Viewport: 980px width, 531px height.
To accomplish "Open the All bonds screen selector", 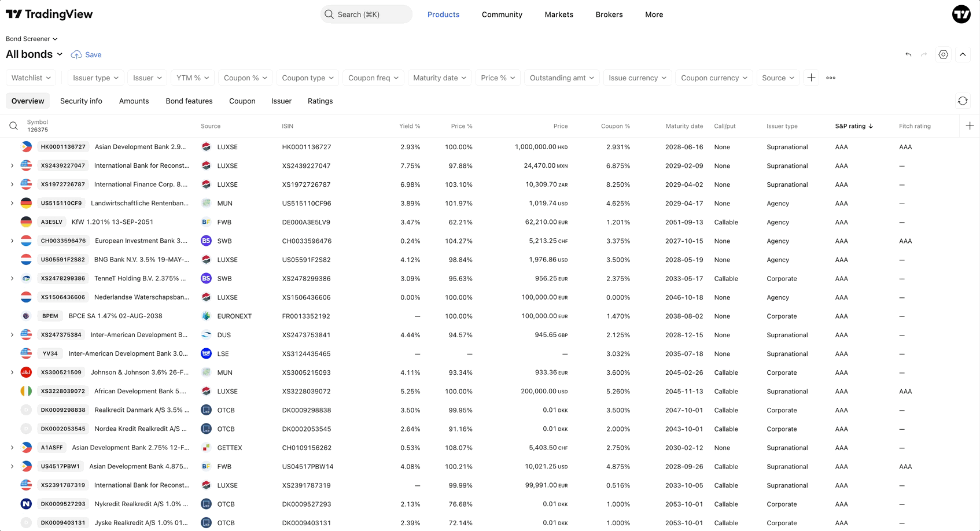I will coord(34,54).
